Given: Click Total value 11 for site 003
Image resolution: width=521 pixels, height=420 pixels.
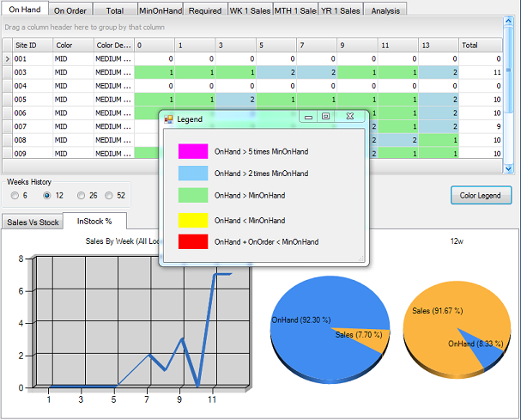Looking at the screenshot, I should (481, 72).
